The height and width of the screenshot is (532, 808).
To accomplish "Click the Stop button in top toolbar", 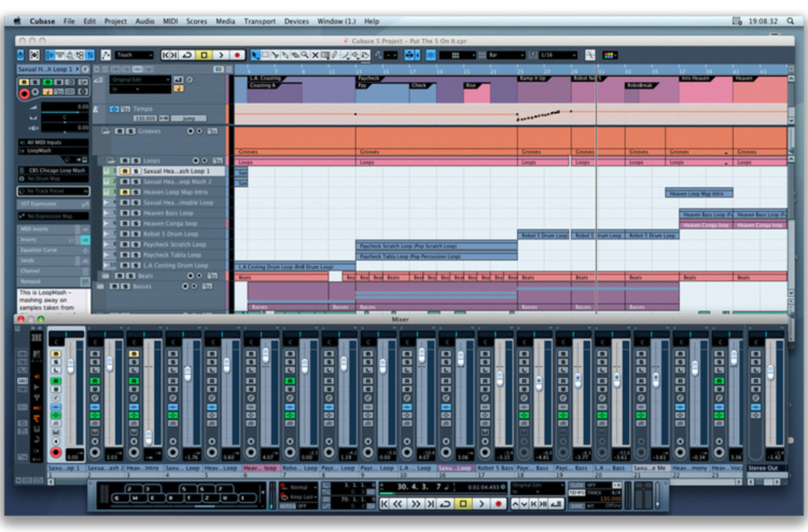I will tap(204, 55).
